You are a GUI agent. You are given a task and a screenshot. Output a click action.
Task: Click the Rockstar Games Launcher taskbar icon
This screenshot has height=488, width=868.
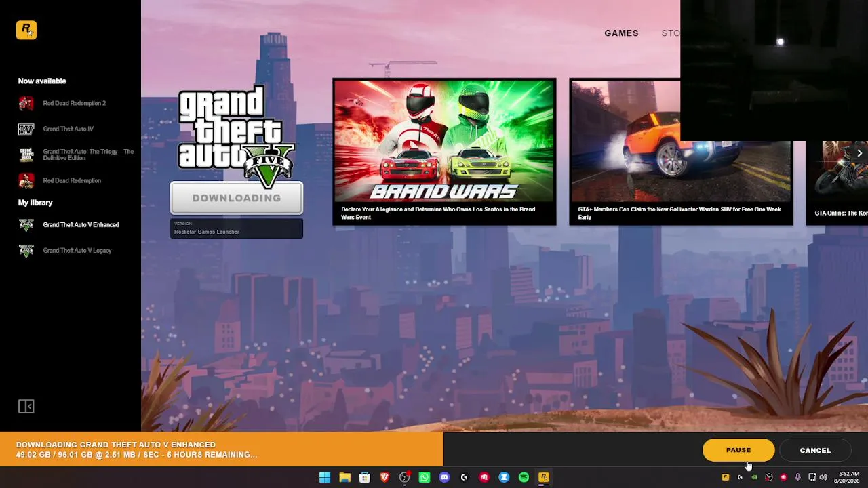pyautogui.click(x=544, y=477)
